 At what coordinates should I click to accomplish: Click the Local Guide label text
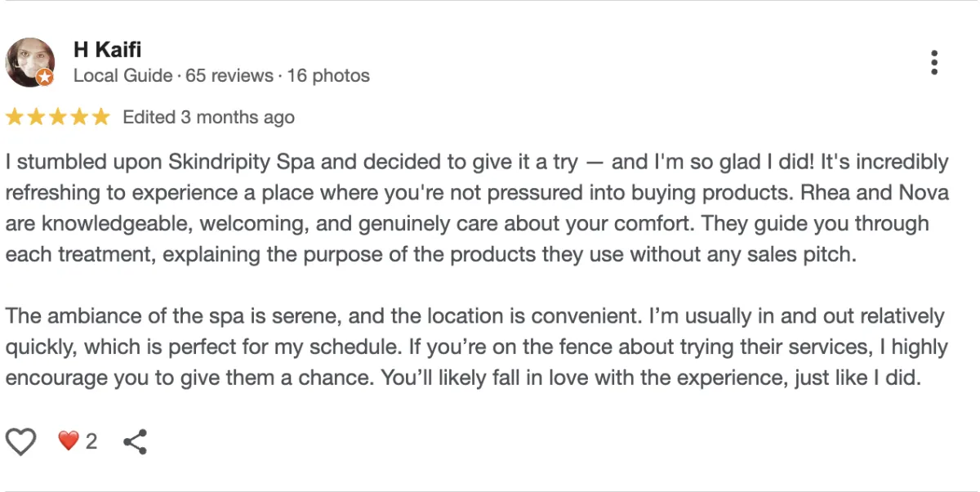point(122,76)
